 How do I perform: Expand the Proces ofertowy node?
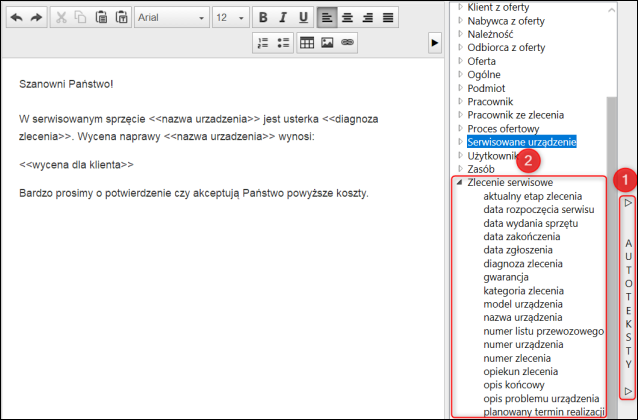[461, 128]
